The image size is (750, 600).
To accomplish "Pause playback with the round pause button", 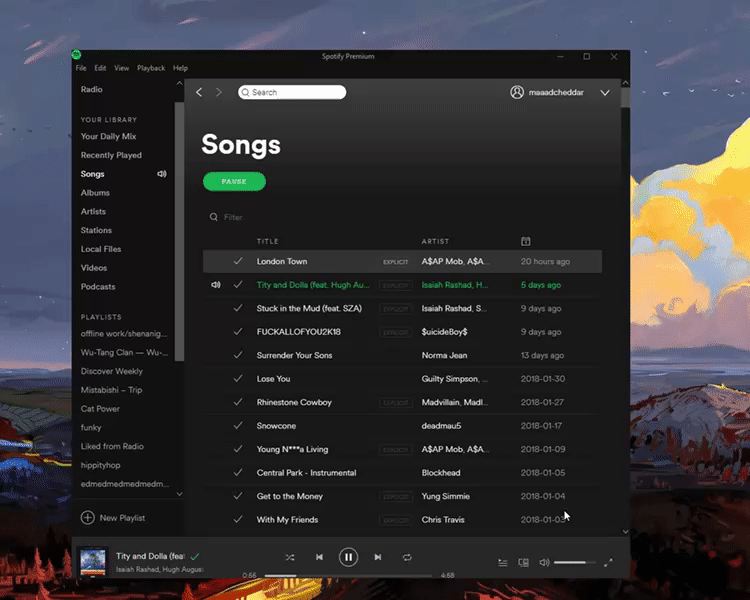I will (x=348, y=557).
